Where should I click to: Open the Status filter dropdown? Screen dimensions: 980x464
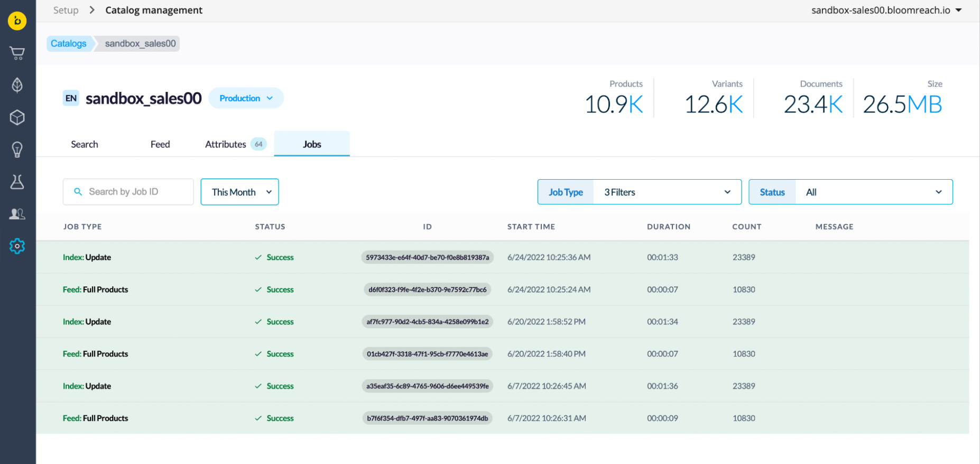850,192
